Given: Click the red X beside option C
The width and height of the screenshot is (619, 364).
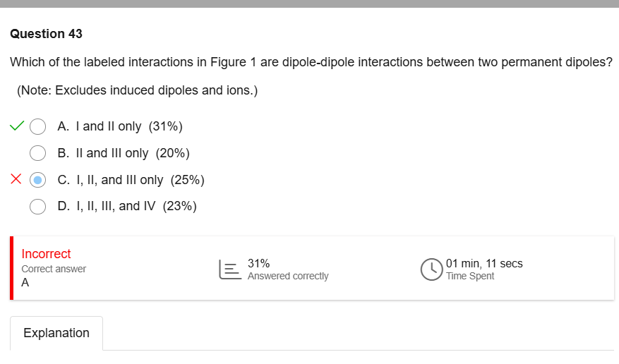Looking at the screenshot, I should pyautogui.click(x=17, y=180).
